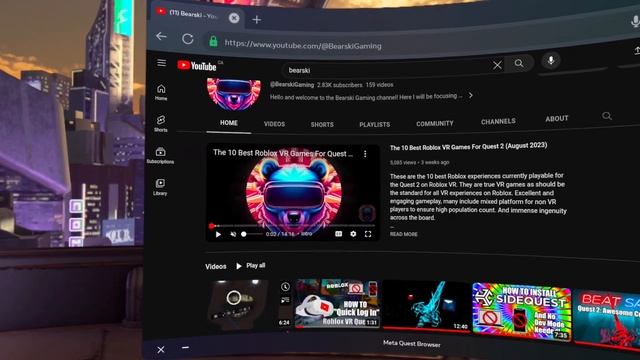Image resolution: width=640 pixels, height=360 pixels.
Task: Switch to the CHANNELS channel tab
Action: [x=498, y=121]
